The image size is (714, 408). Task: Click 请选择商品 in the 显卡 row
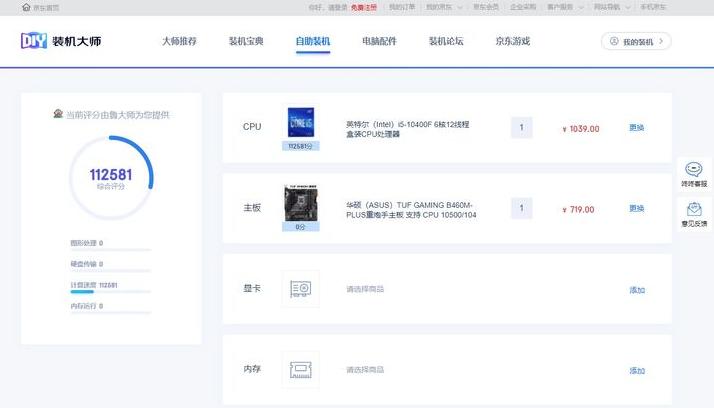coord(365,289)
